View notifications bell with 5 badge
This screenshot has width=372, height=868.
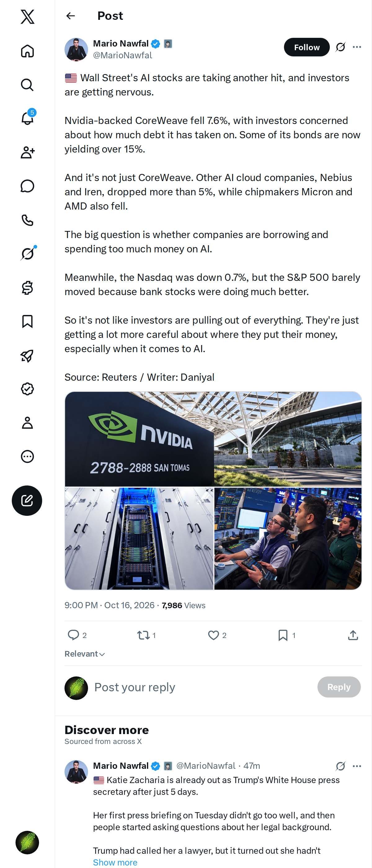27,118
